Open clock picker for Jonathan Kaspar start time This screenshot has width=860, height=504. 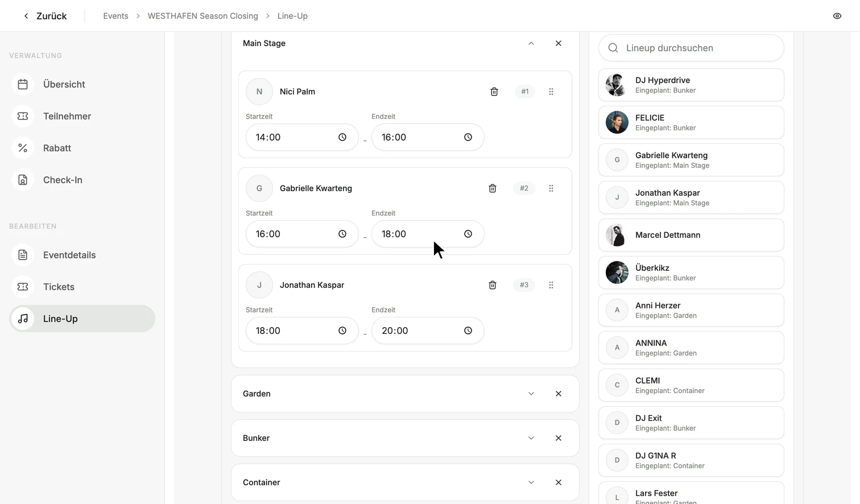click(342, 331)
